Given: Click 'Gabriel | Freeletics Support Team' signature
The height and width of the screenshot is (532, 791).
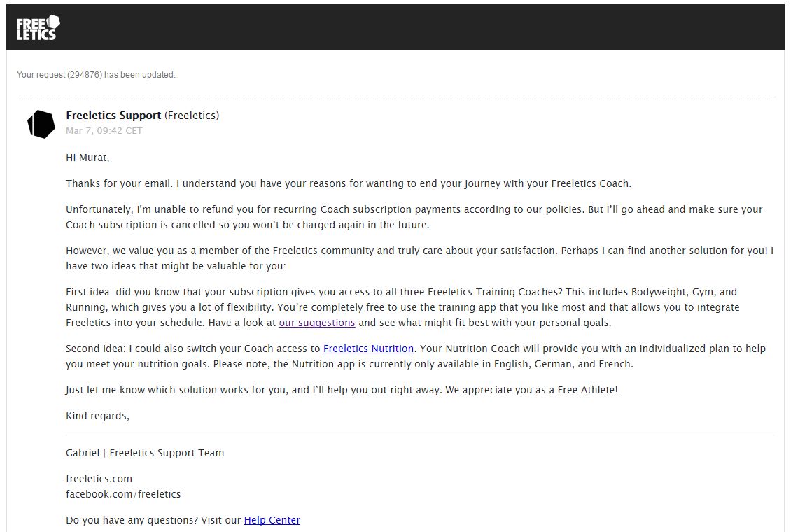Looking at the screenshot, I should point(145,453).
